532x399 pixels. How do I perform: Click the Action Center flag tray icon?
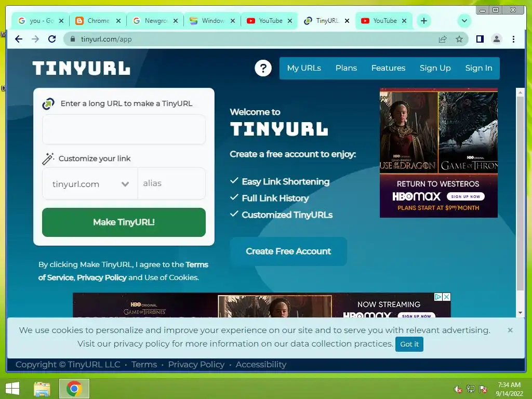pos(483,389)
